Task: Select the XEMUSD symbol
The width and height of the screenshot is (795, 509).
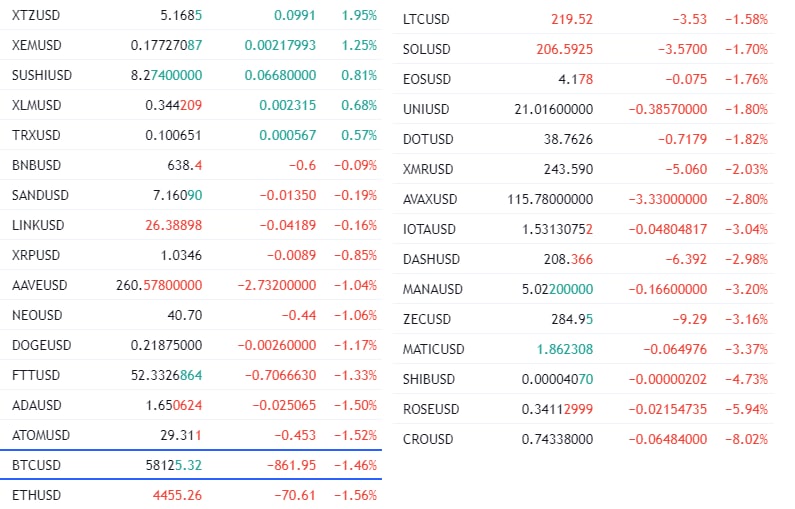Action: 37,45
